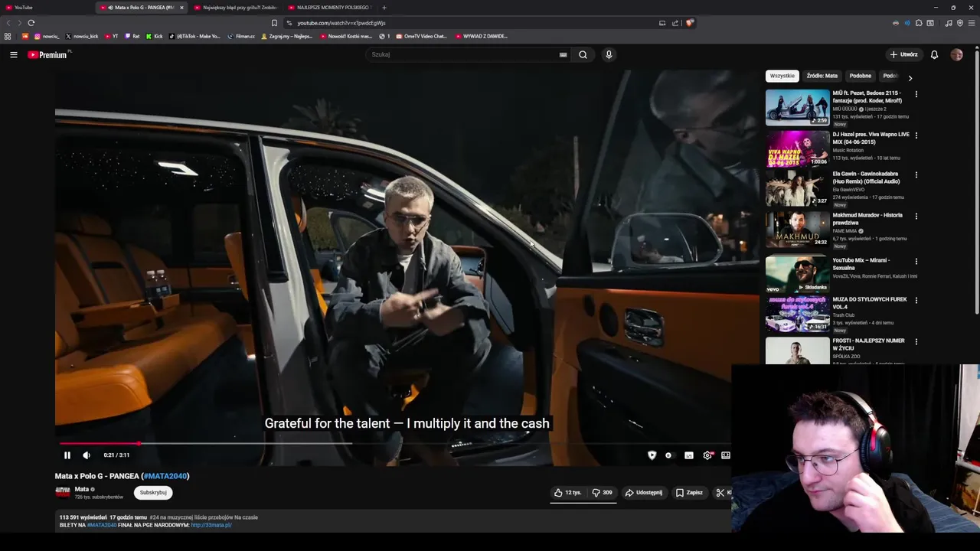The width and height of the screenshot is (980, 551).
Task: Like the video, 12 tys.
Action: click(x=568, y=493)
